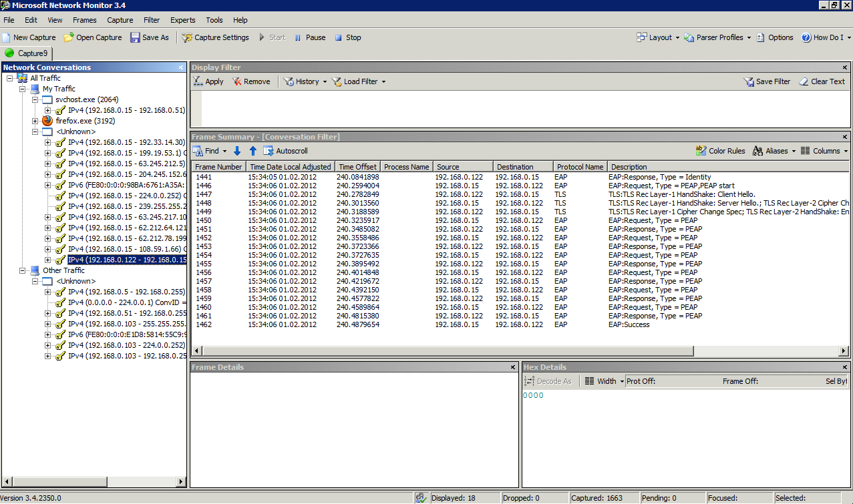Collapse the svchost.exe (2064) node
Image resolution: width=853 pixels, height=504 pixels.
click(35, 99)
